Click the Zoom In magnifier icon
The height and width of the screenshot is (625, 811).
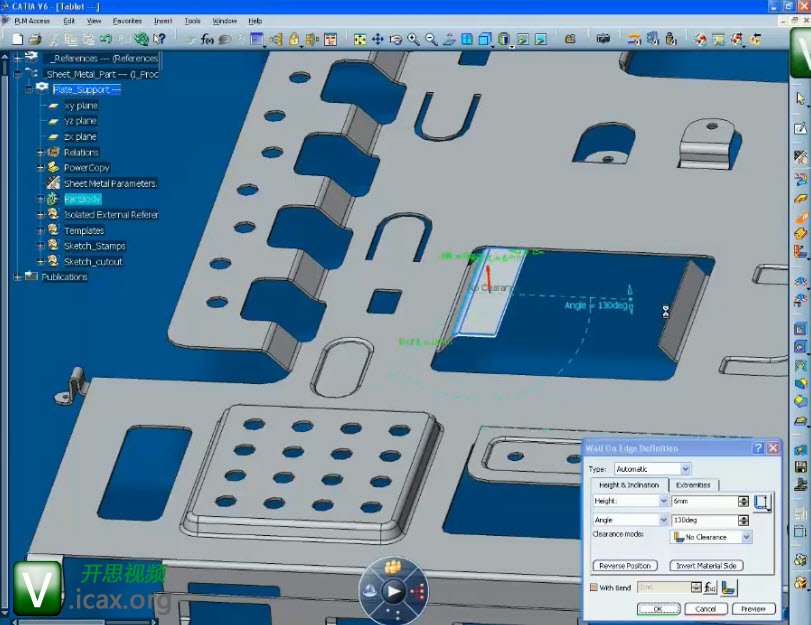[414, 40]
